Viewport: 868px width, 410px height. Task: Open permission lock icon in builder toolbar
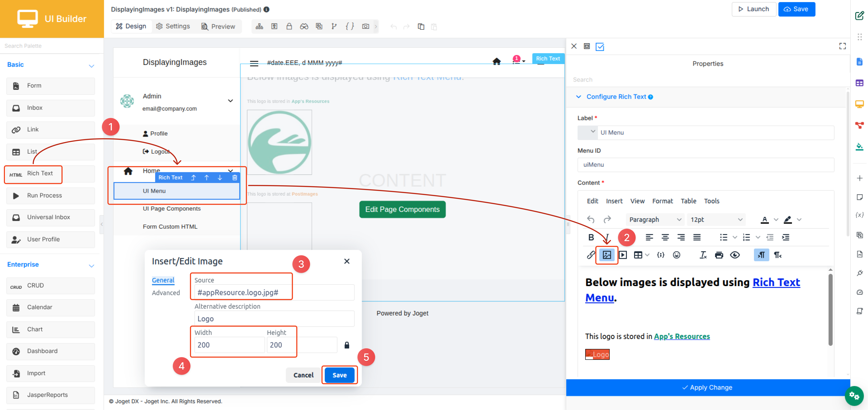(x=289, y=26)
